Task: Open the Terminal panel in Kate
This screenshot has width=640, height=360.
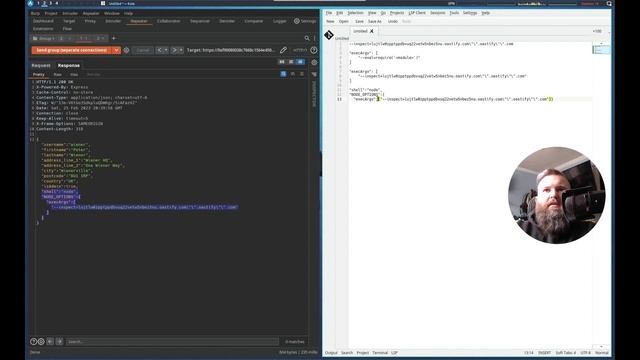Action: [380, 353]
